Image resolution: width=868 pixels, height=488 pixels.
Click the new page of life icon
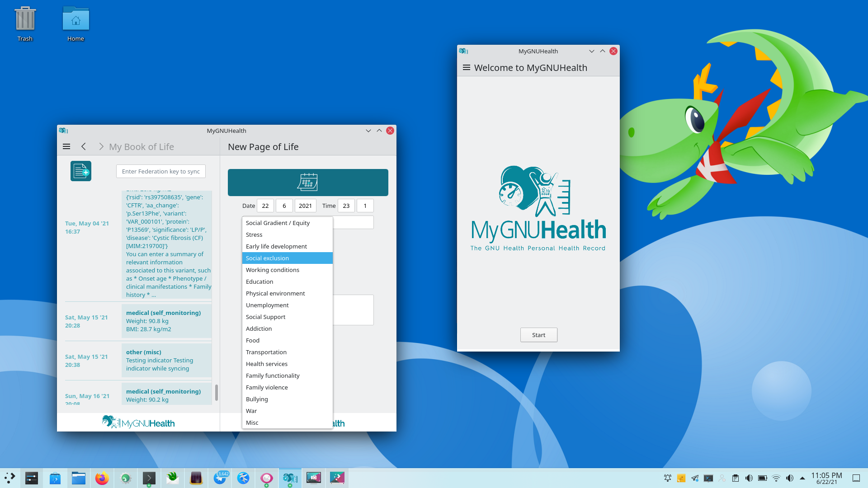tap(81, 171)
